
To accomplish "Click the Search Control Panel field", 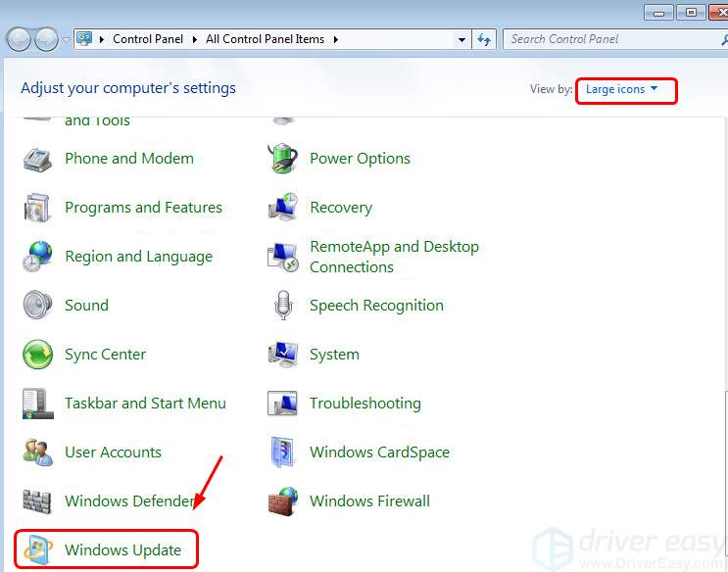I will pos(606,39).
